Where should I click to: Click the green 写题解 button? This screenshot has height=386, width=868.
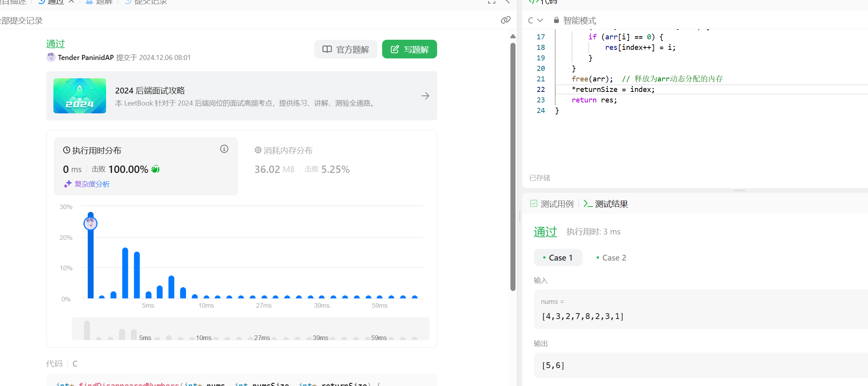(409, 49)
